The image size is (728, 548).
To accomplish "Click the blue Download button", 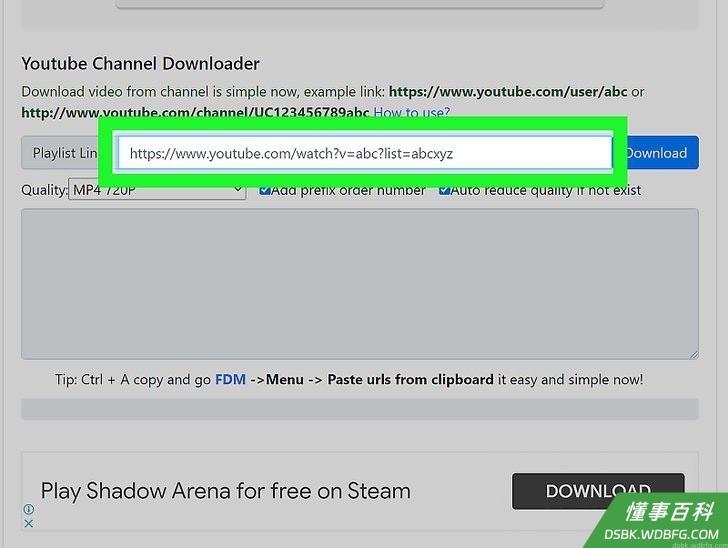I will tap(663, 153).
